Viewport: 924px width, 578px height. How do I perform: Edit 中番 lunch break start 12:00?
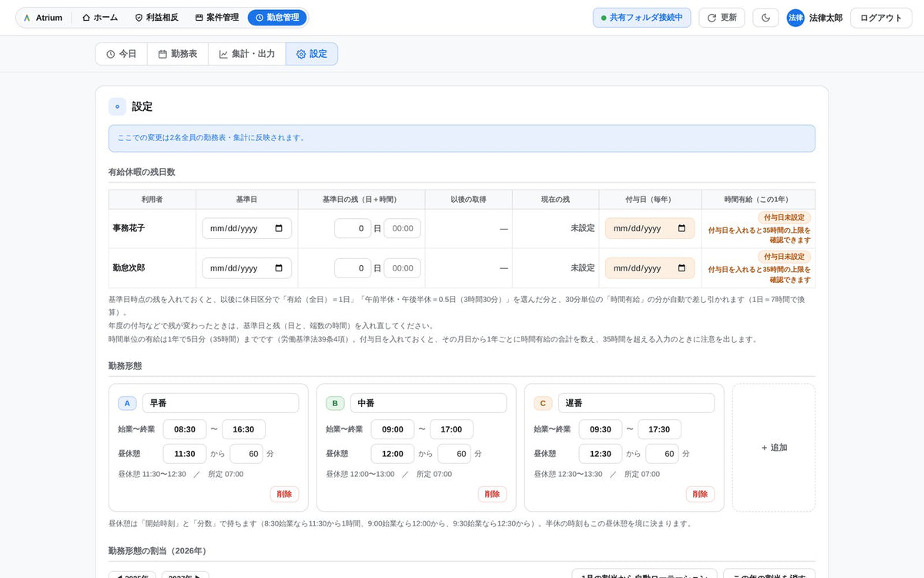(x=393, y=454)
